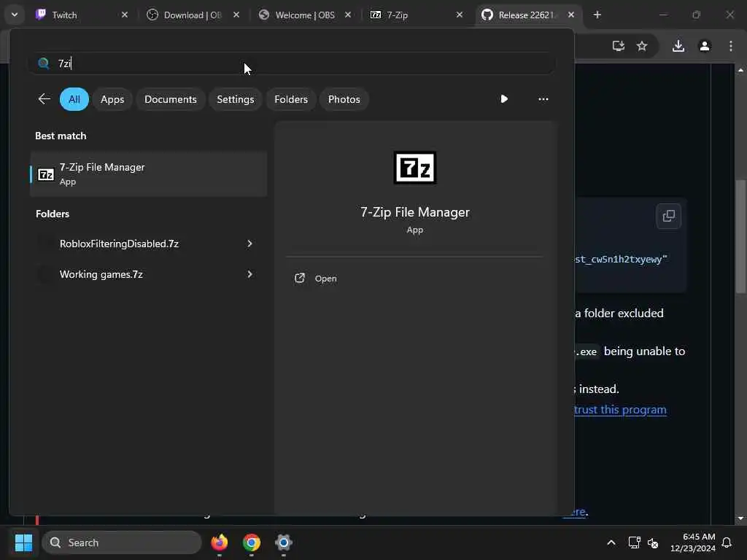Image resolution: width=747 pixels, height=560 pixels.
Task: Click the scrollbar down arrow on the page
Action: coord(740,518)
